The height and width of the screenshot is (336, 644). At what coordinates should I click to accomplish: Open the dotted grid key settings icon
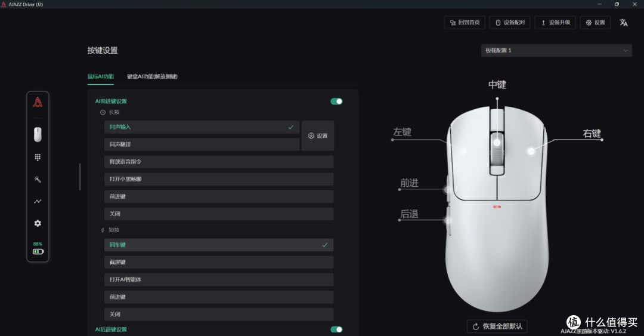(x=38, y=157)
